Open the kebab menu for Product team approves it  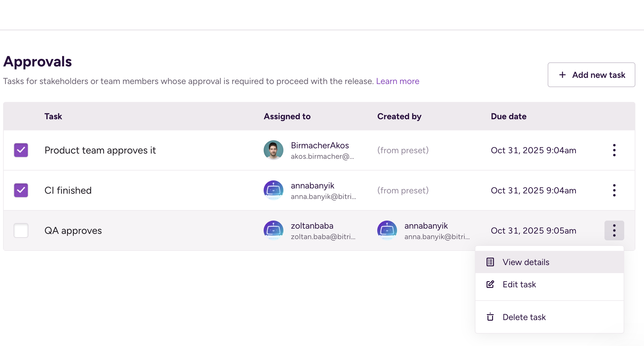[x=614, y=150]
